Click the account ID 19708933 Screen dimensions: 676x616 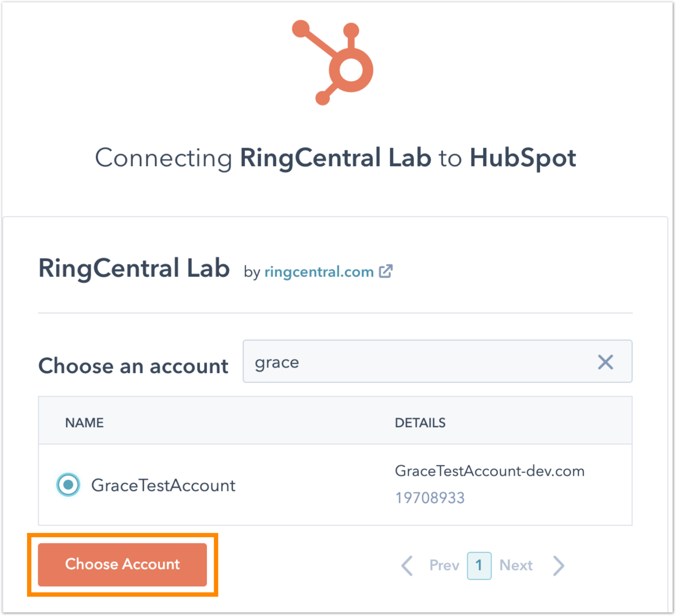pyautogui.click(x=430, y=498)
